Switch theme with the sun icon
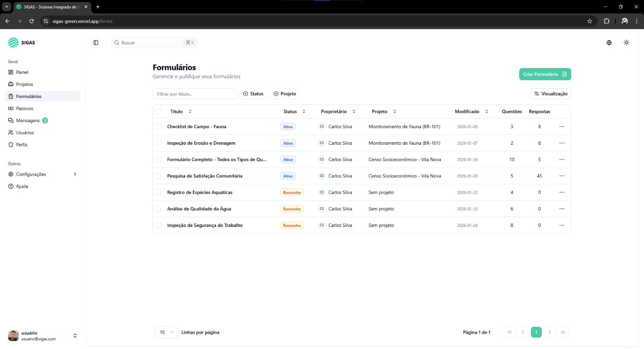Screen dimensions: 644x349 coord(626,43)
